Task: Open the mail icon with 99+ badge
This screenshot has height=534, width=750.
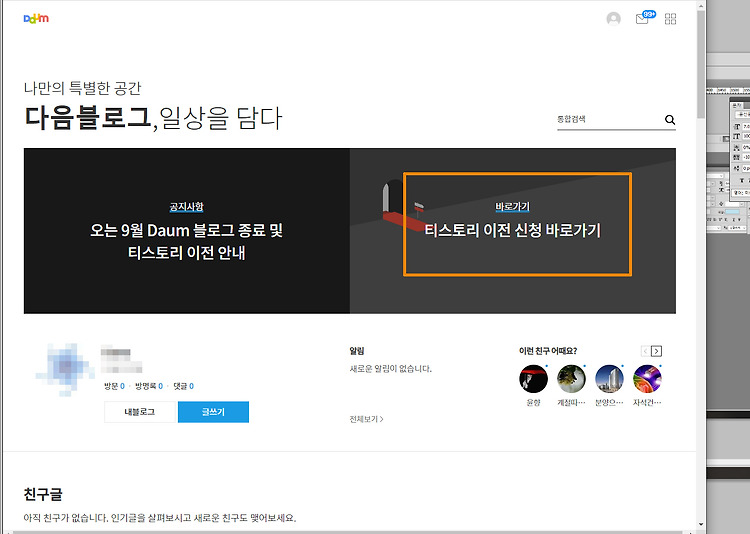Action: (644, 18)
